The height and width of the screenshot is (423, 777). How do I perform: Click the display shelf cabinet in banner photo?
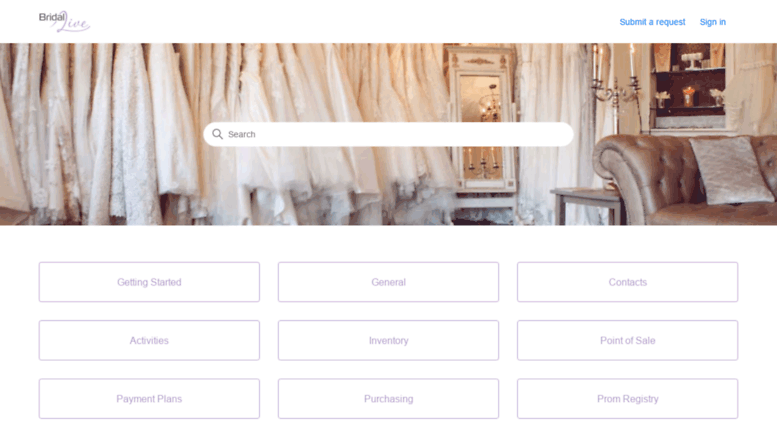click(689, 87)
